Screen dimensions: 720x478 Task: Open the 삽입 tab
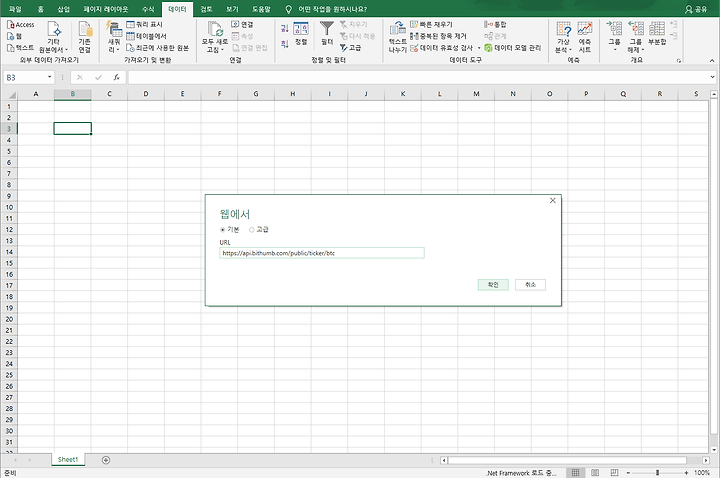click(x=63, y=9)
